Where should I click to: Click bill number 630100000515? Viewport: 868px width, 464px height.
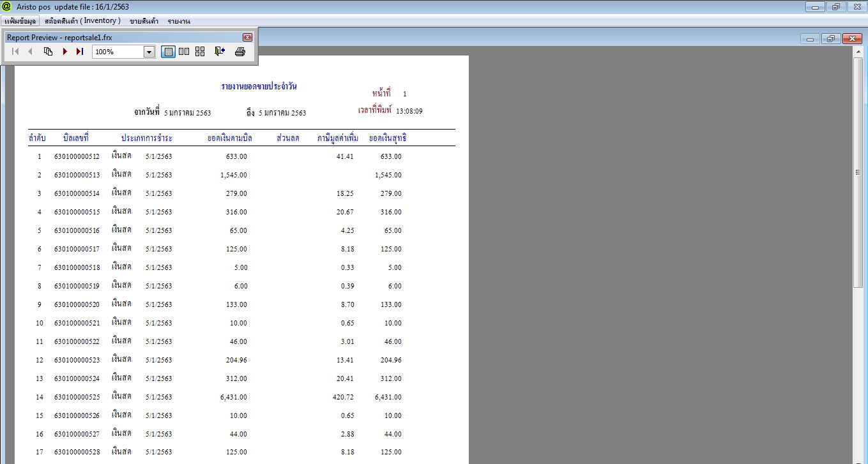point(77,212)
